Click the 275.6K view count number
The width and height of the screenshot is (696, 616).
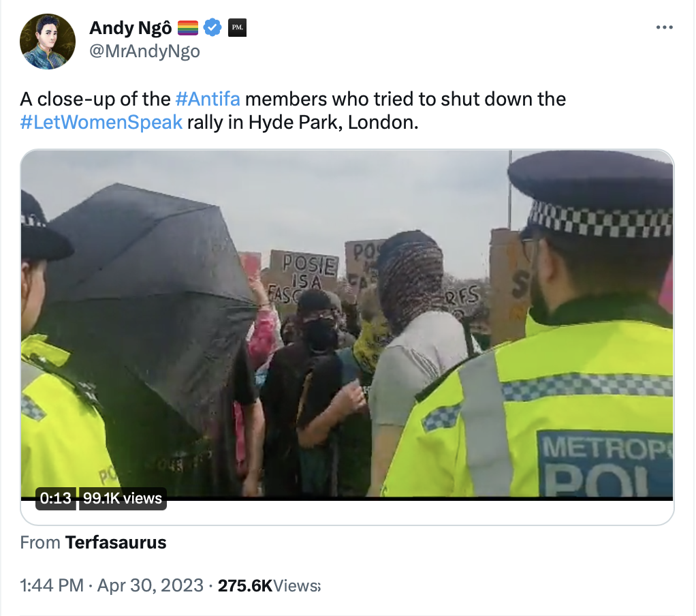pos(245,585)
